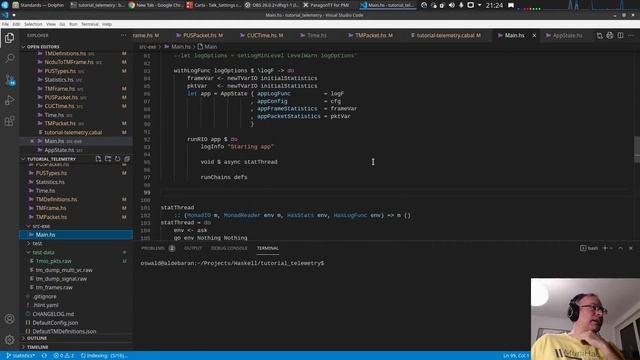
Task: Select NcduToTMFrame.hs in Open Editors
Action: pyautogui.click(x=69, y=62)
